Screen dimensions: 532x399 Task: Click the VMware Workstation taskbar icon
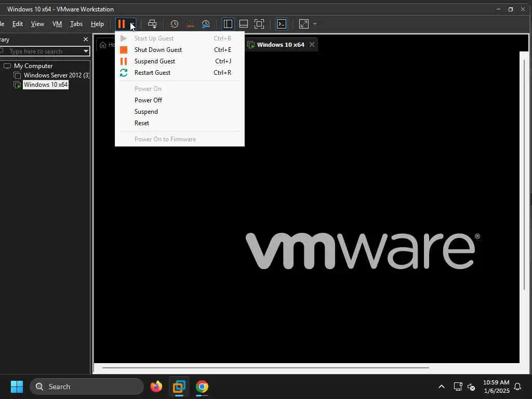coord(179,387)
